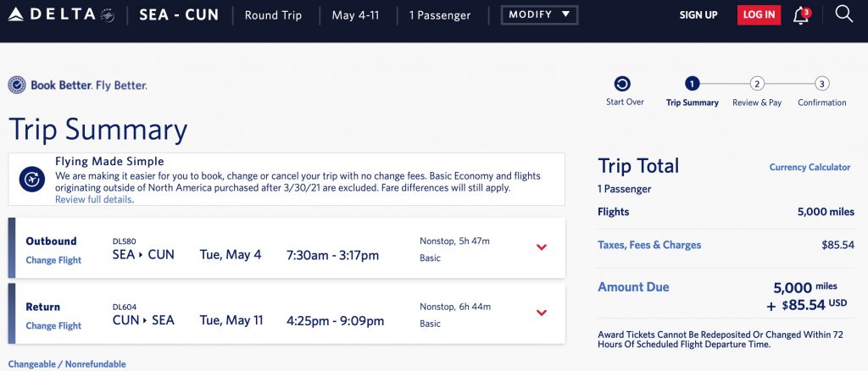This screenshot has height=371, width=868.
Task: Open the Currency Calculator link
Action: pyautogui.click(x=810, y=168)
